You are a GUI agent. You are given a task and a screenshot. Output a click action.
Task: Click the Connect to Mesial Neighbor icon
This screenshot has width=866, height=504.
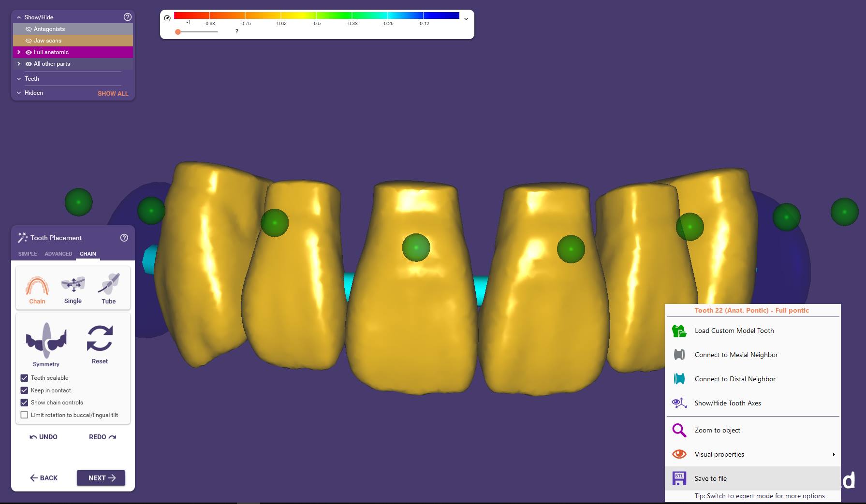[x=679, y=355]
